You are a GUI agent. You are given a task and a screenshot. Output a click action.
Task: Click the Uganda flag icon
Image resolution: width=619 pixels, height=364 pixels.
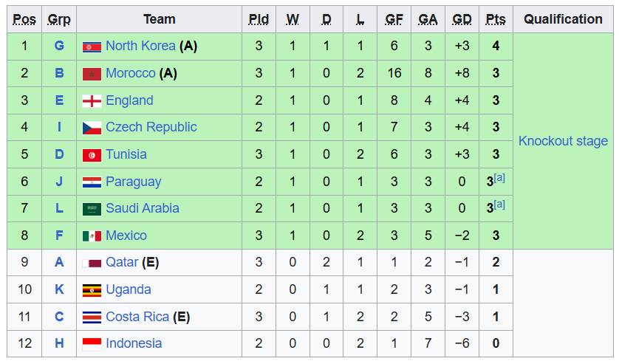click(x=91, y=290)
